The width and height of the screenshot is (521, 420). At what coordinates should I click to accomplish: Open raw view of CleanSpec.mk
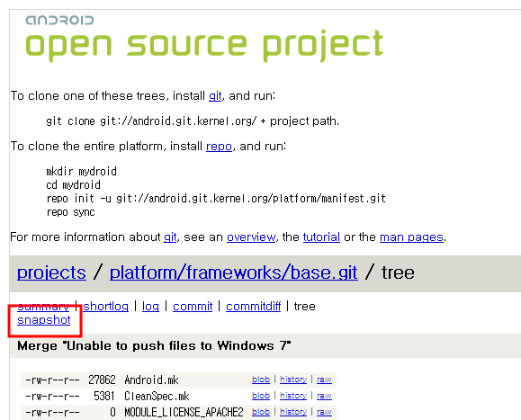tap(324, 396)
